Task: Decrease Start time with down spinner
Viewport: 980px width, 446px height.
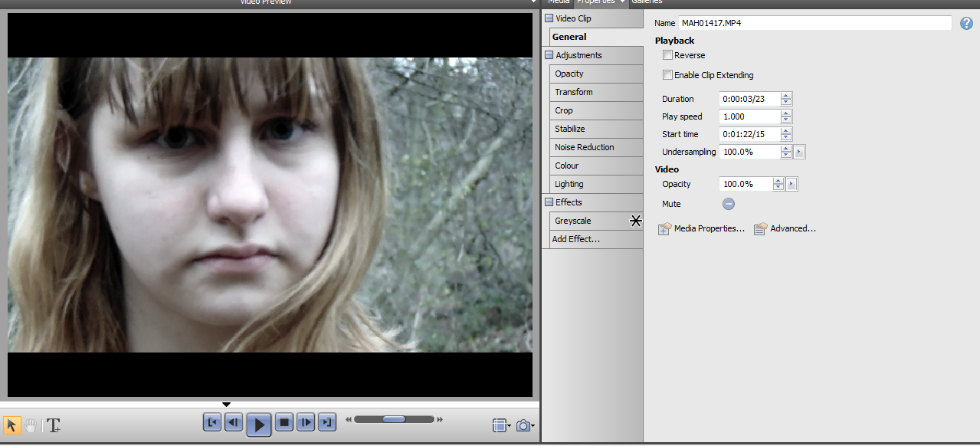Action: 786,138
